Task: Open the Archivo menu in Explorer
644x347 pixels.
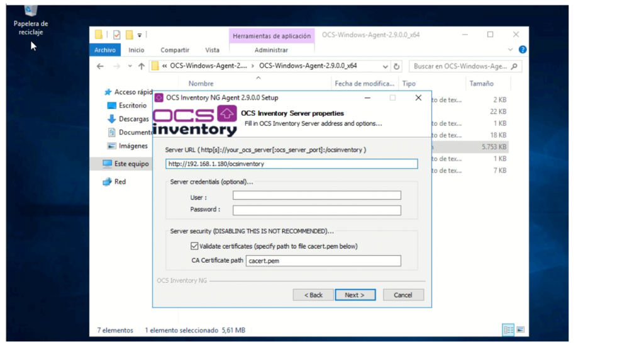Action: pyautogui.click(x=105, y=50)
